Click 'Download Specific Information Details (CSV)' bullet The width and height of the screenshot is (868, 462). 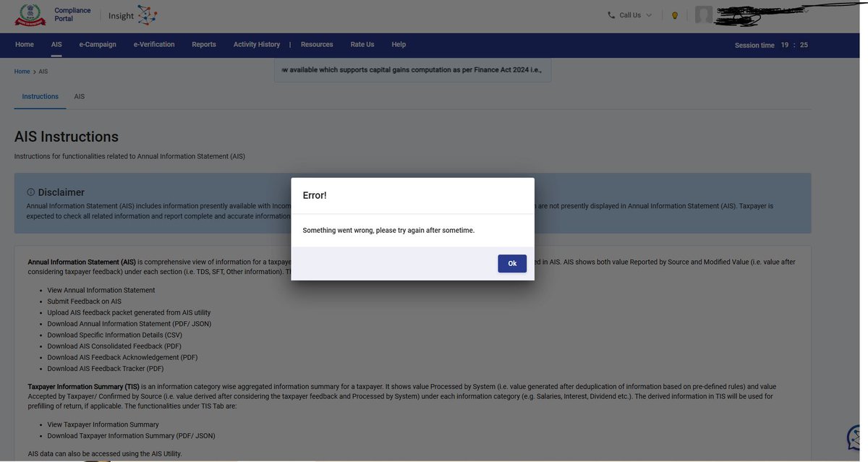pos(115,335)
